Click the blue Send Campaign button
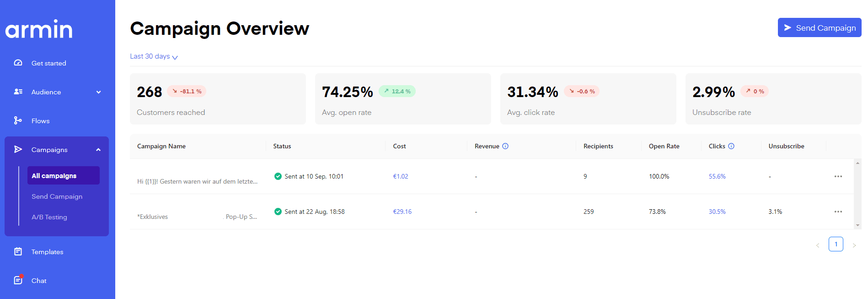The image size is (868, 299). (x=819, y=28)
